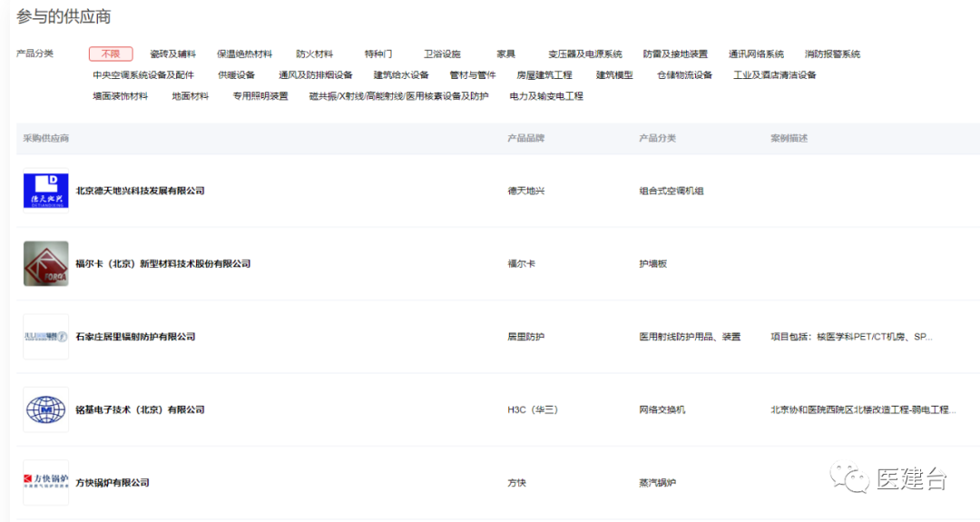Open 福尔卡（北京）新型材料技术股份有限公司 supplier

pyautogui.click(x=163, y=264)
